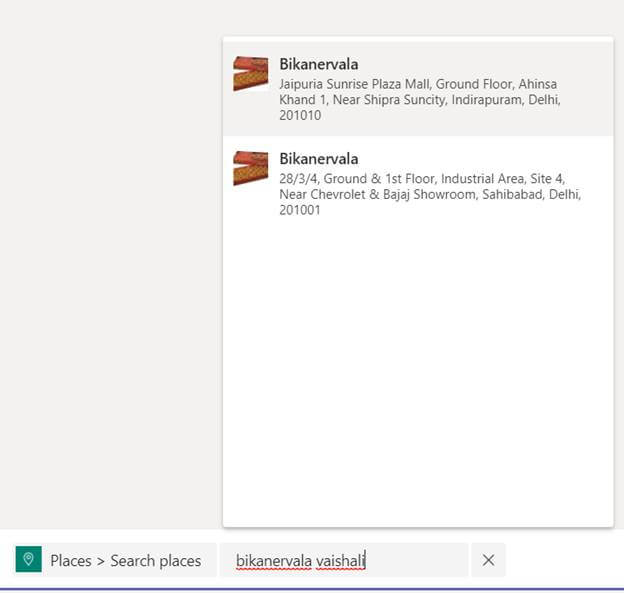The height and width of the screenshot is (593, 624).
Task: Click the Bikanervala Indirapuram thumbnail image
Action: click(251, 74)
